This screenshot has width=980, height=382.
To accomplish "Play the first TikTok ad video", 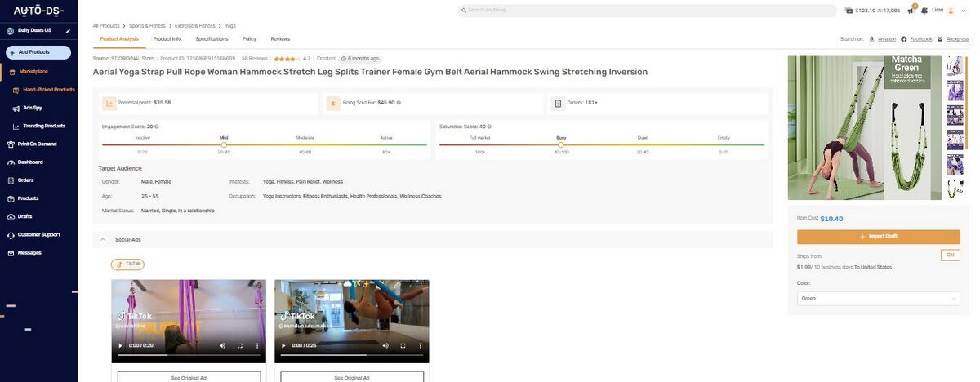I will point(121,346).
